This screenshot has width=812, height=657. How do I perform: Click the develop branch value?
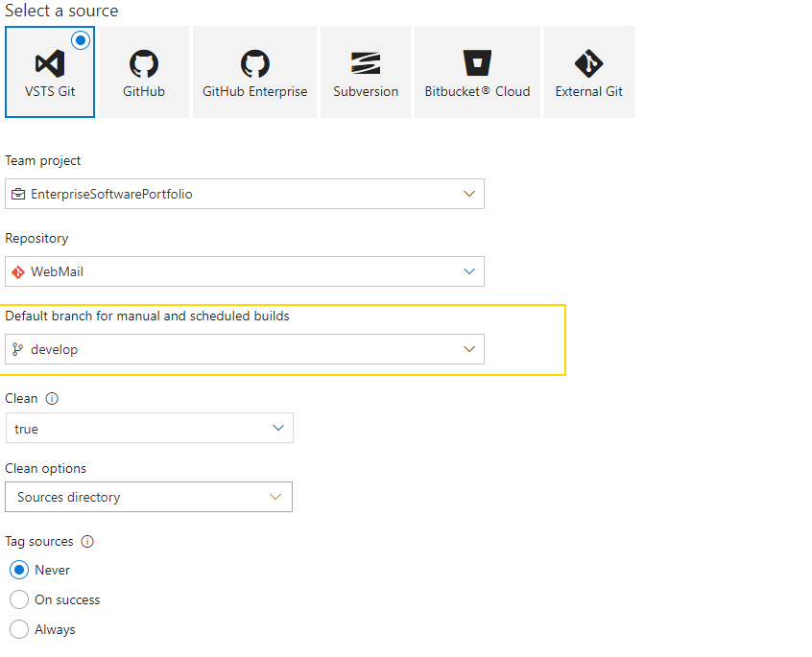pos(55,350)
